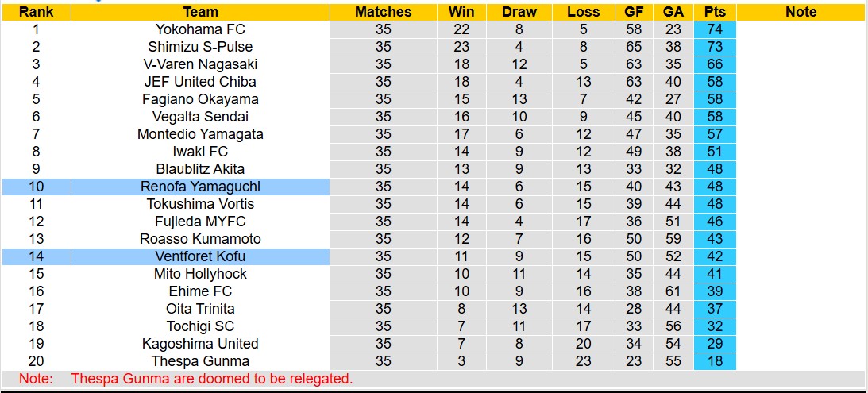Click the Iwaki FC team name

(200, 152)
